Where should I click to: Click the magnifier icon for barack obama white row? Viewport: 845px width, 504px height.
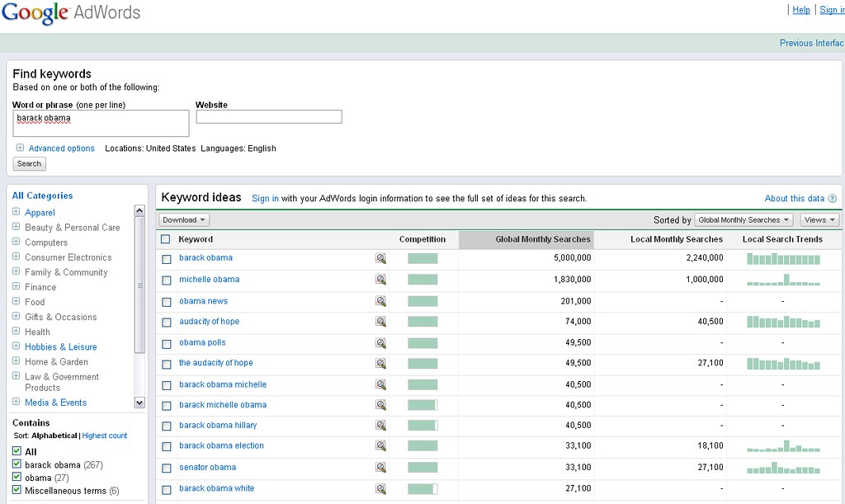click(x=381, y=489)
